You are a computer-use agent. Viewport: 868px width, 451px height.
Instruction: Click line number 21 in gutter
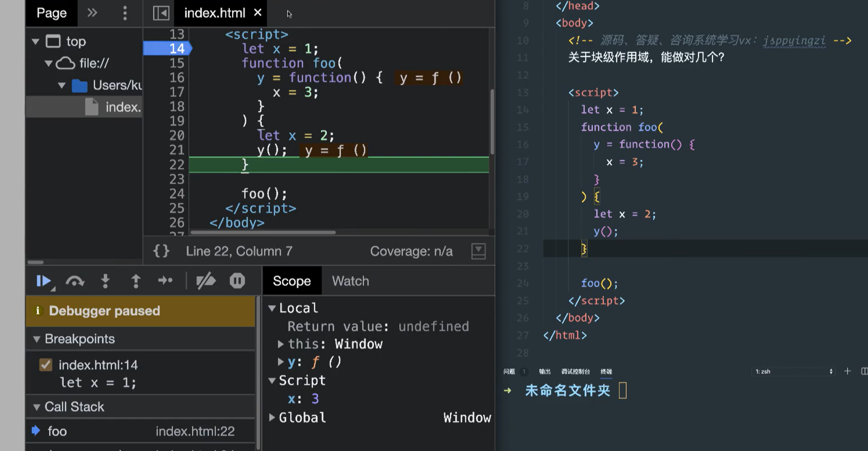click(x=176, y=150)
